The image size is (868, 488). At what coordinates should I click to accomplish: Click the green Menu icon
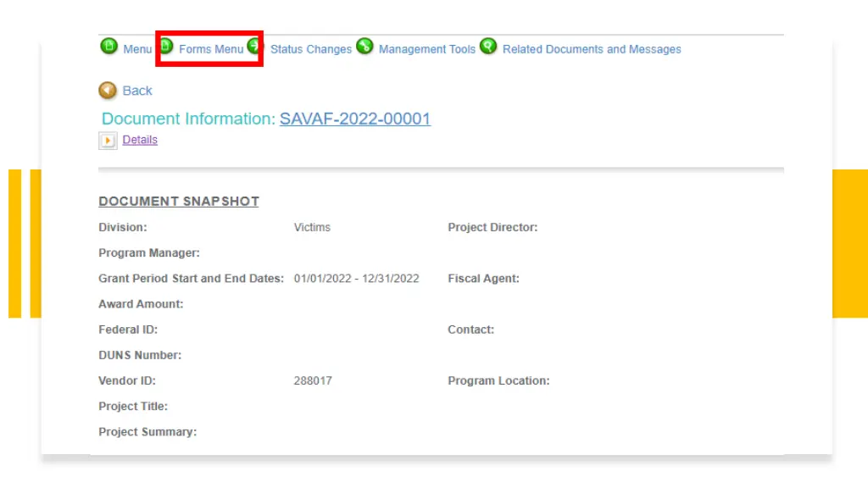(109, 47)
